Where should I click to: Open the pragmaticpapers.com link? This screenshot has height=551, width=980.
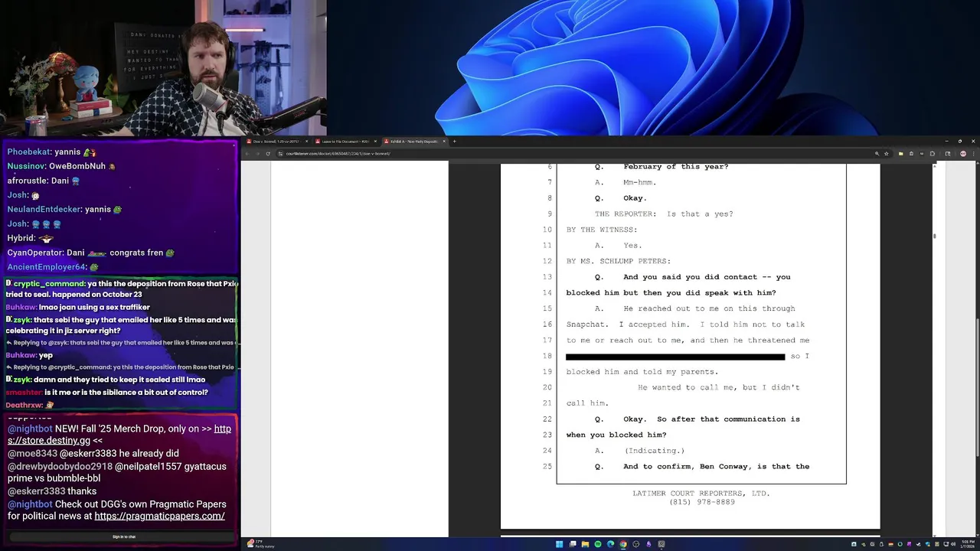click(159, 516)
